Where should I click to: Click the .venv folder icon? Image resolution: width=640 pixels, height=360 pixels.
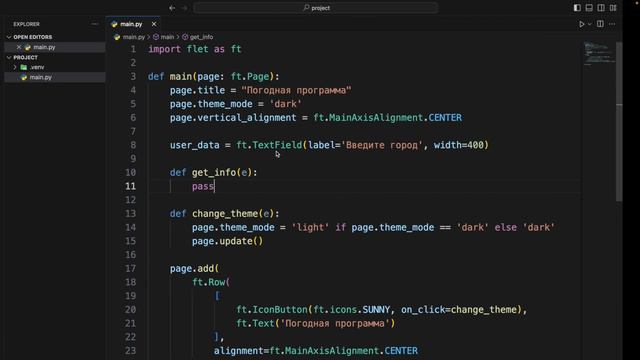click(24, 67)
